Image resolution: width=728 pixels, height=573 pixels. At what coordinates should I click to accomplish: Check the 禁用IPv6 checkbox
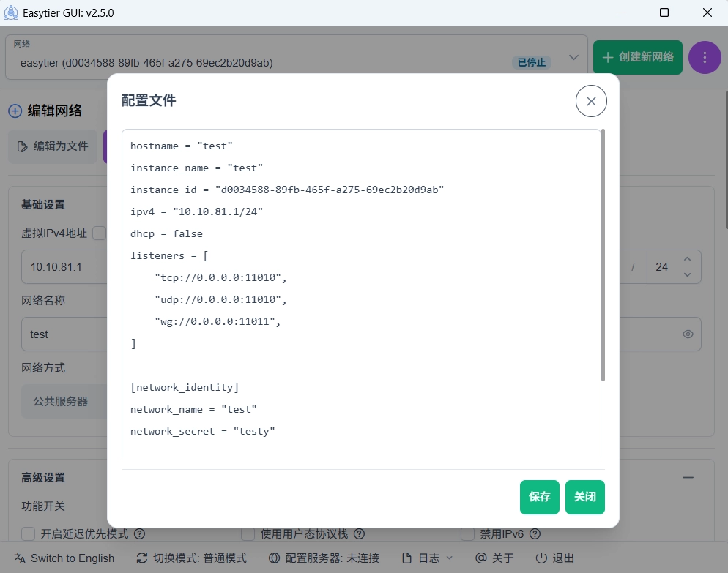[x=467, y=534]
